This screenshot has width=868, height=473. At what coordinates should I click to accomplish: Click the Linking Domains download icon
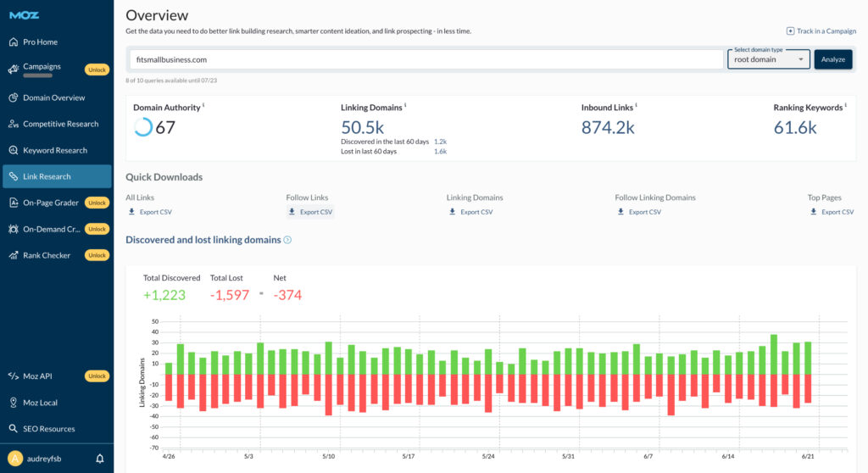point(453,212)
